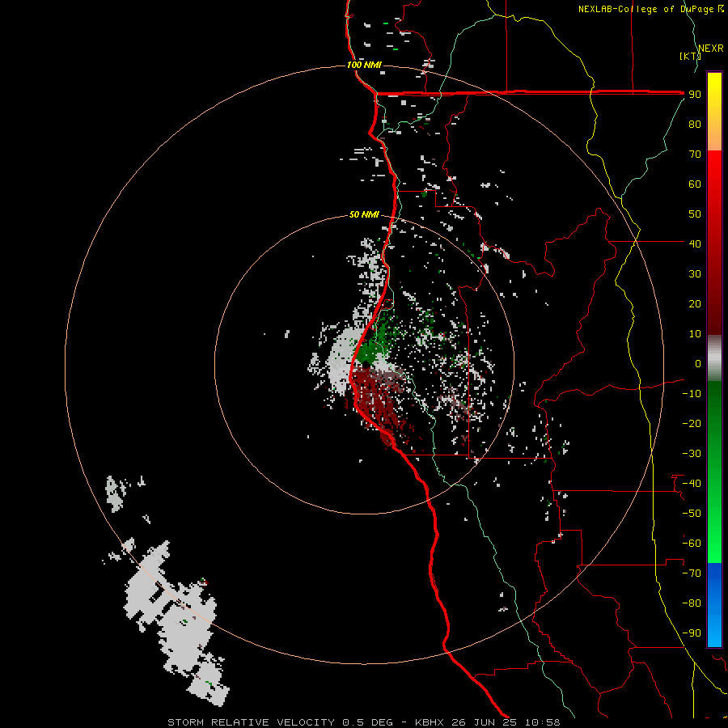Click the blue bottom band of the color bar

(x=714, y=605)
